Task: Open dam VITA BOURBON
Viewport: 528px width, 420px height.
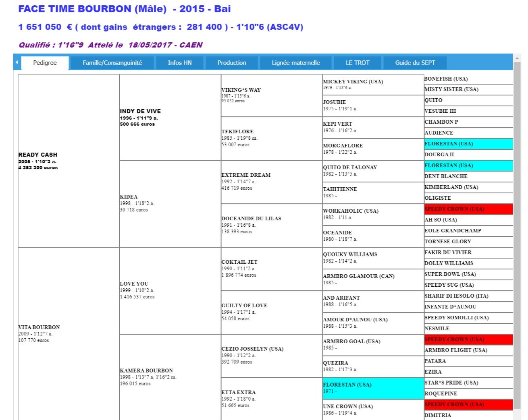Action: point(39,327)
